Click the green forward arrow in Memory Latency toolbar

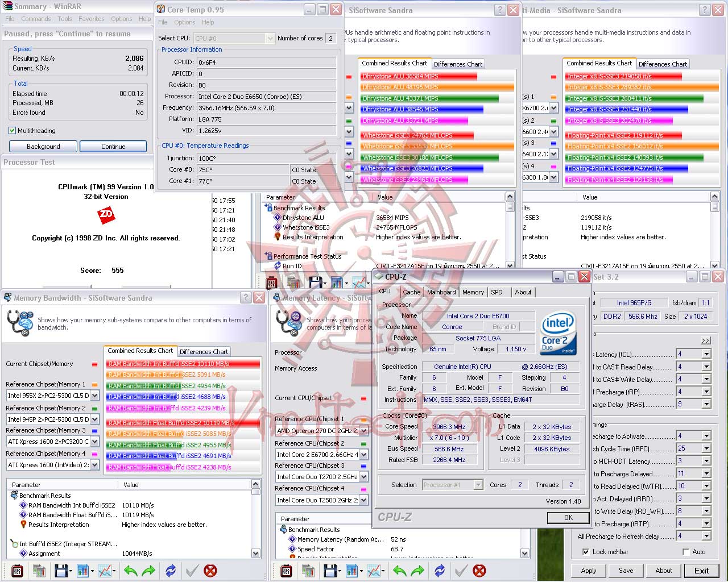[417, 570]
